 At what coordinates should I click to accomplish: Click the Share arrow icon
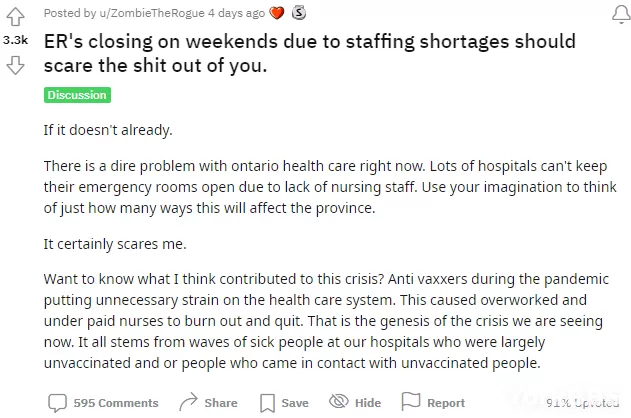tap(188, 402)
